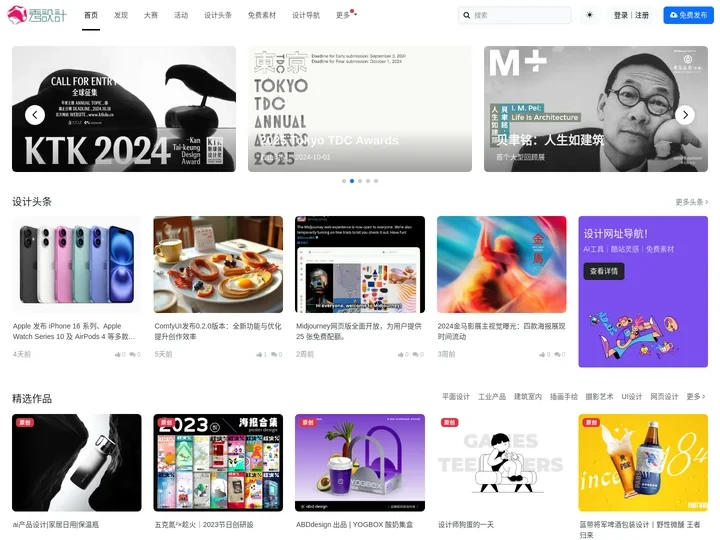The height and width of the screenshot is (540, 720).
Task: Click the 免费发布 button
Action: [x=688, y=15]
